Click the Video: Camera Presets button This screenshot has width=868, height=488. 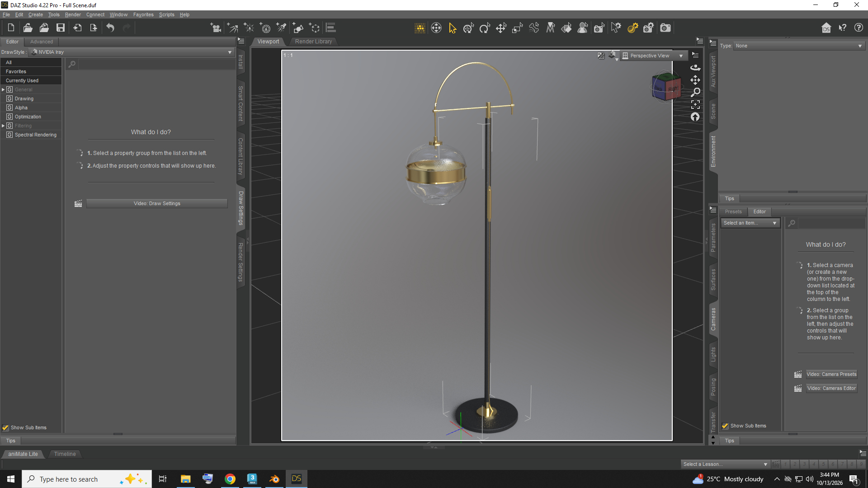(x=831, y=374)
